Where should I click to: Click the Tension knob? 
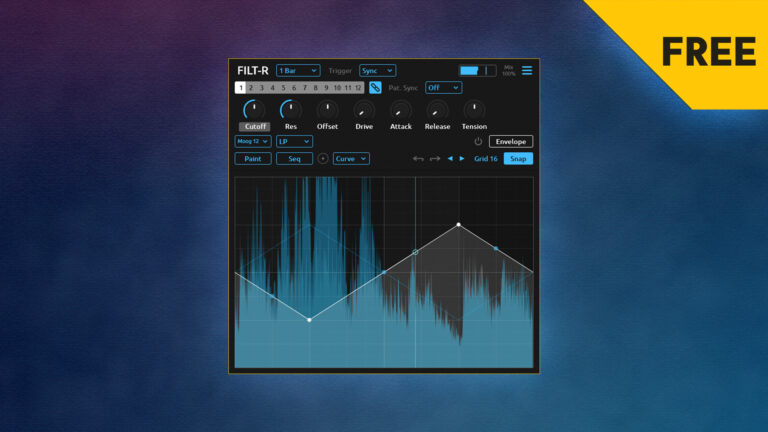coord(474,110)
